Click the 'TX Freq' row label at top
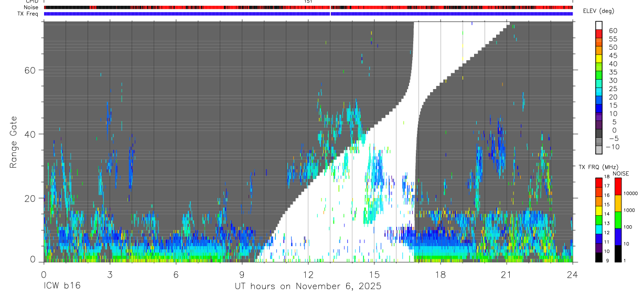Screen dimensions: 644x297 coord(28,14)
